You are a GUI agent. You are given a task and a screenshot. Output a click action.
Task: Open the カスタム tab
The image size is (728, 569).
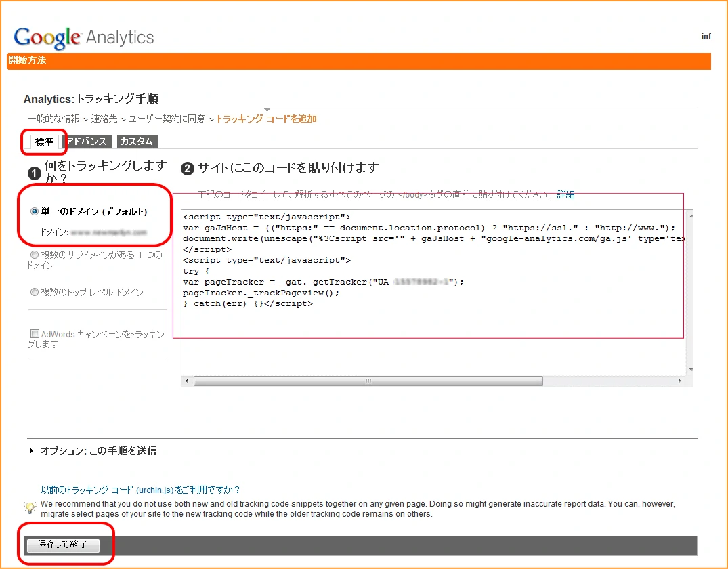137,141
